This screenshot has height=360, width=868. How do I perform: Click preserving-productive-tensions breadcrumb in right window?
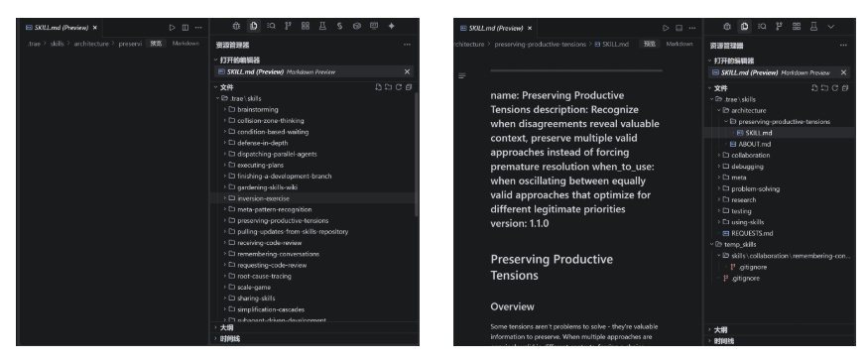pyautogui.click(x=540, y=44)
